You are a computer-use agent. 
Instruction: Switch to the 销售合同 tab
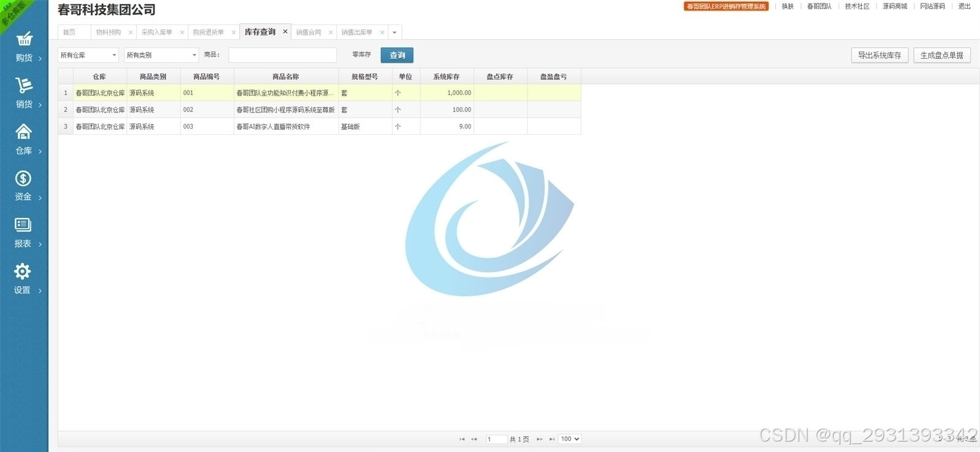pyautogui.click(x=309, y=32)
